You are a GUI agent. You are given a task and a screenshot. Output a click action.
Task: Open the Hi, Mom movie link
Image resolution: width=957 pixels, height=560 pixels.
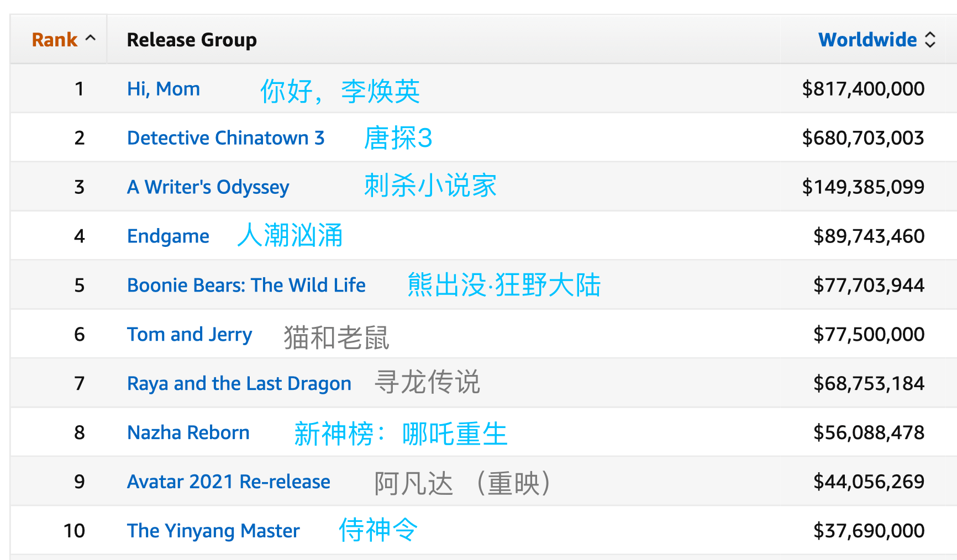(164, 89)
